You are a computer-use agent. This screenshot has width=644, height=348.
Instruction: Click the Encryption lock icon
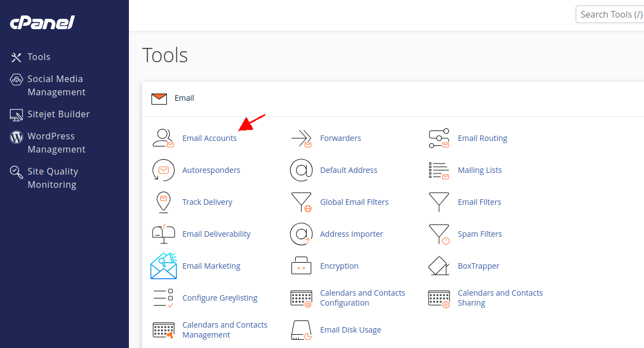[x=301, y=266]
